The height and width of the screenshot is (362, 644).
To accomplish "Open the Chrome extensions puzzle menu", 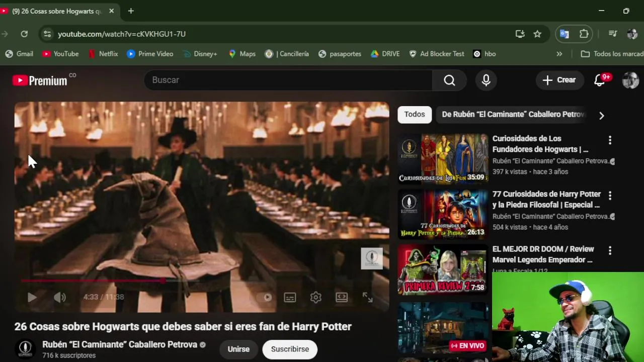I will tap(584, 34).
